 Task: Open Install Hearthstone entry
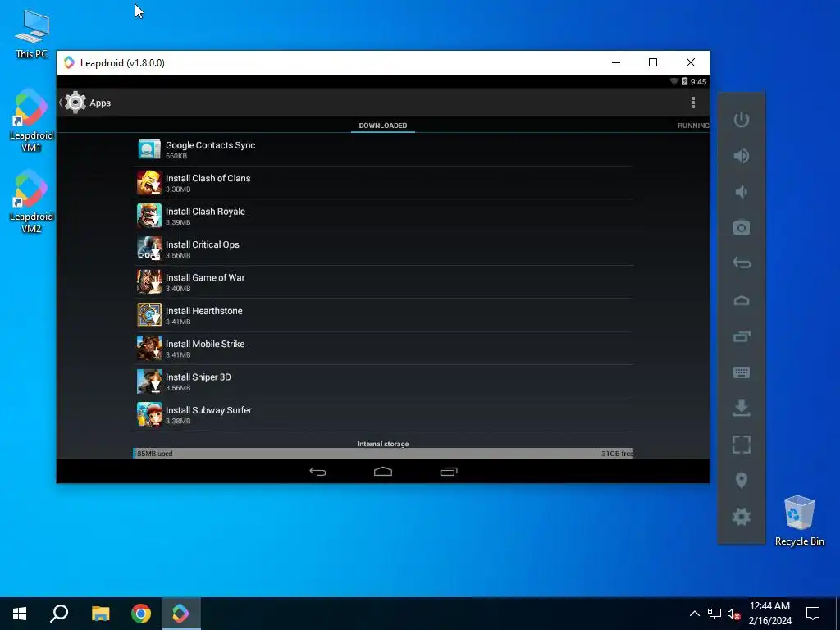click(383, 316)
